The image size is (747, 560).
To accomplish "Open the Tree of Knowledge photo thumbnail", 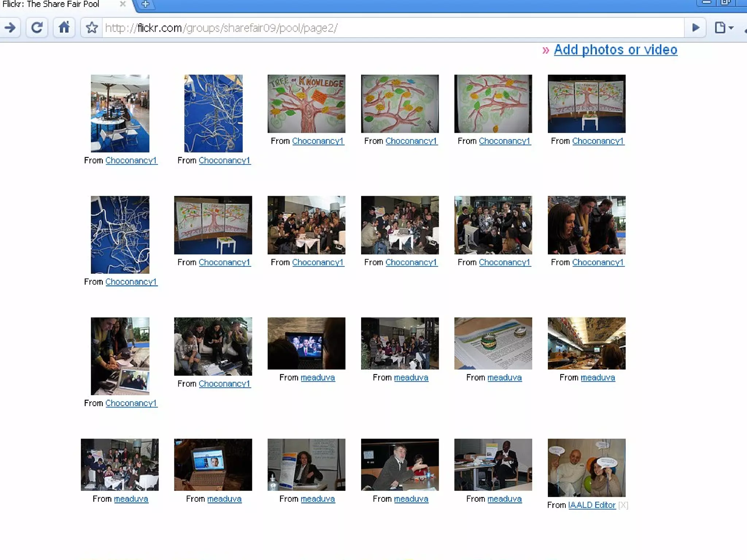I will (306, 104).
